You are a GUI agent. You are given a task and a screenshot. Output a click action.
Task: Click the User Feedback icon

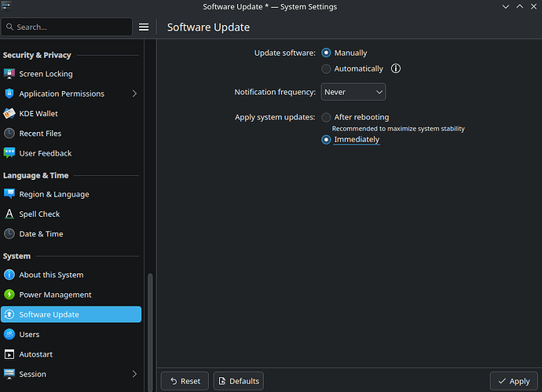9,153
